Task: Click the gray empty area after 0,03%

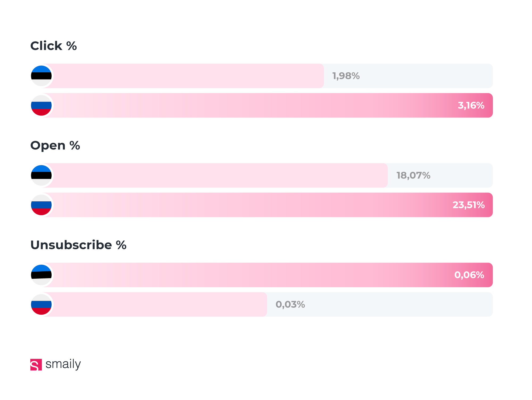Action: (x=399, y=304)
